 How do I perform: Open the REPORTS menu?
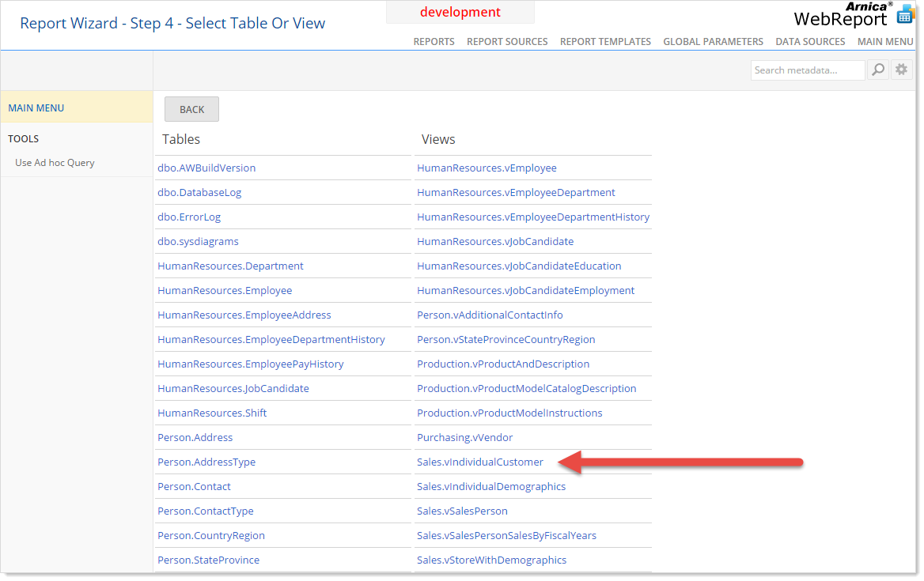coord(434,42)
